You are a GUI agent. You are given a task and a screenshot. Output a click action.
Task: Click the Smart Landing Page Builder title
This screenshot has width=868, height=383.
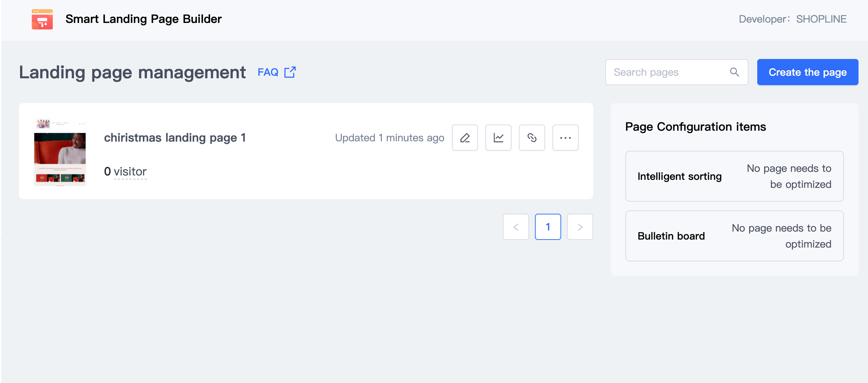coord(144,19)
